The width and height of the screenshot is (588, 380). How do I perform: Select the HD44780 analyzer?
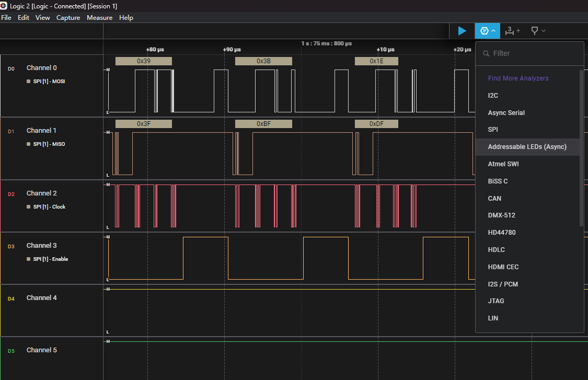coord(527,233)
